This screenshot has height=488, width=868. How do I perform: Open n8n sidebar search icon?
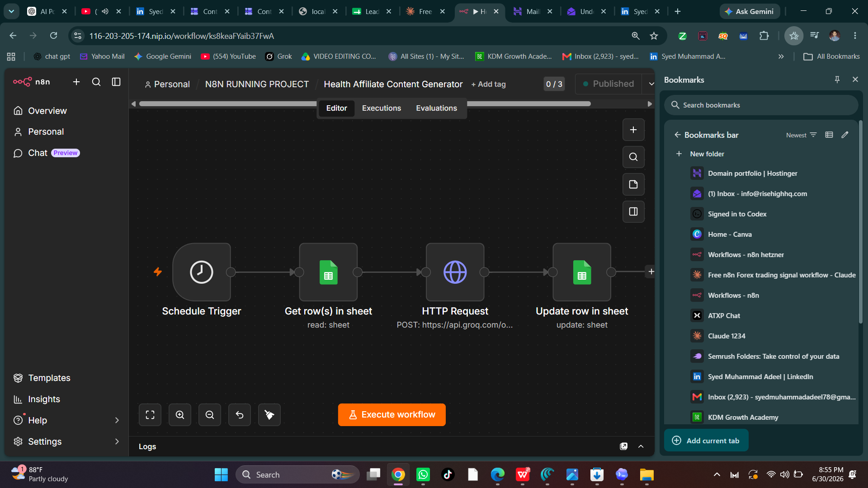click(x=96, y=82)
